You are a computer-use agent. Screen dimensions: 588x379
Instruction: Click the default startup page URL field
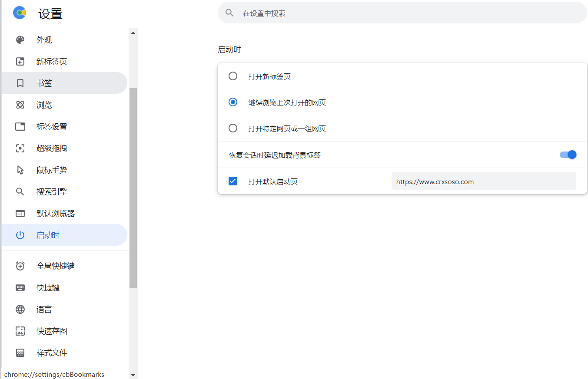(484, 181)
